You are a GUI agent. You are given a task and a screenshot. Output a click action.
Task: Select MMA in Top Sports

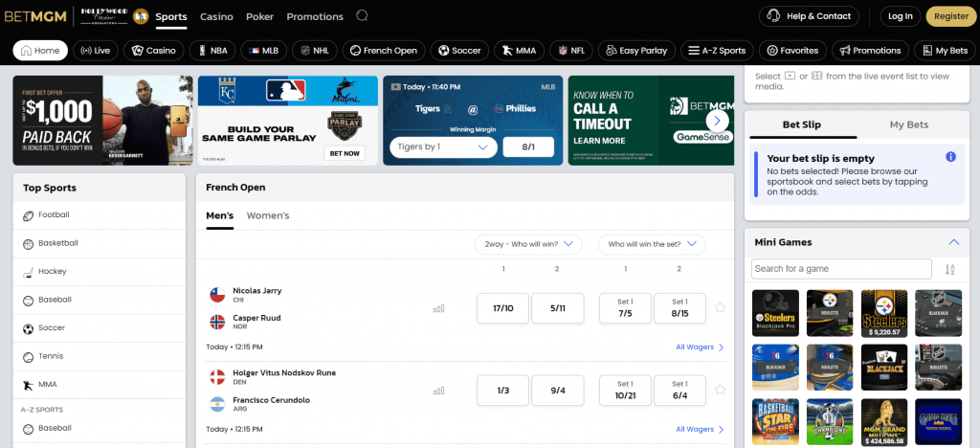coord(100,384)
